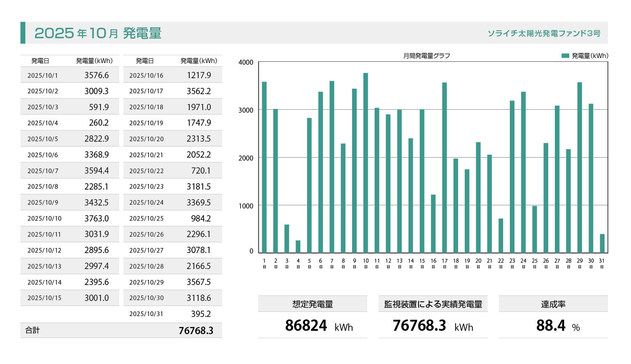Click the 合計 total row label
The height and width of the screenshot is (364, 631).
[x=32, y=330]
